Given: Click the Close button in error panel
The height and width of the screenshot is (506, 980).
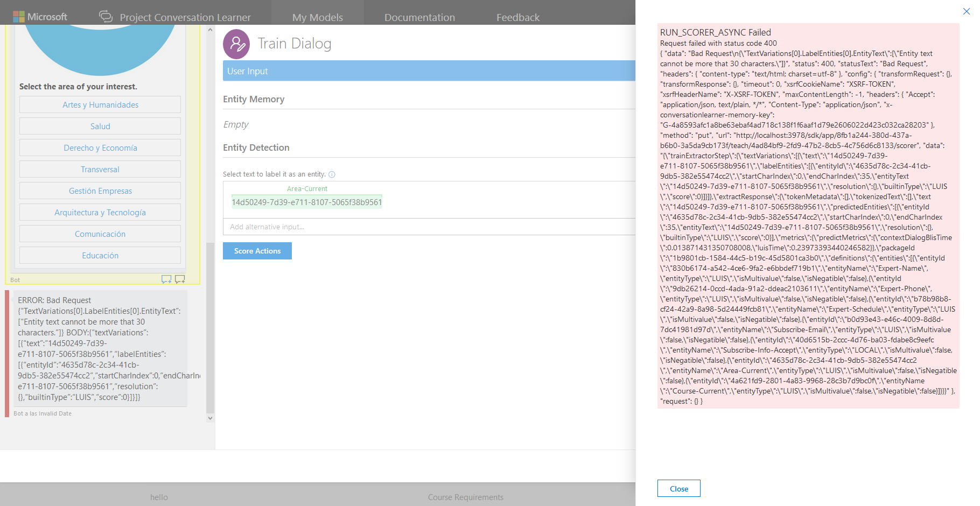Looking at the screenshot, I should 679,488.
